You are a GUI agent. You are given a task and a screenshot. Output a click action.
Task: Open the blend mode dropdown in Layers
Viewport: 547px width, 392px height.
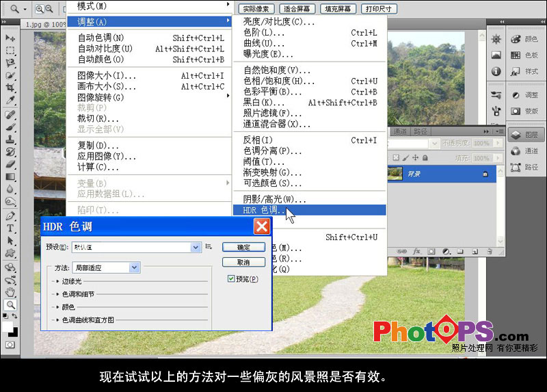pos(434,143)
